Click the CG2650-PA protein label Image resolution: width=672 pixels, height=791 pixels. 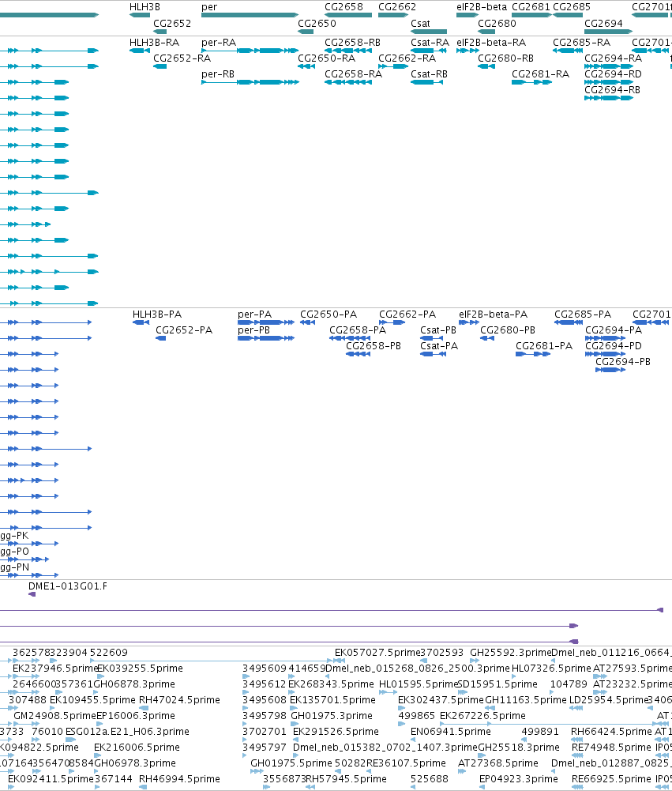pyautogui.click(x=328, y=315)
